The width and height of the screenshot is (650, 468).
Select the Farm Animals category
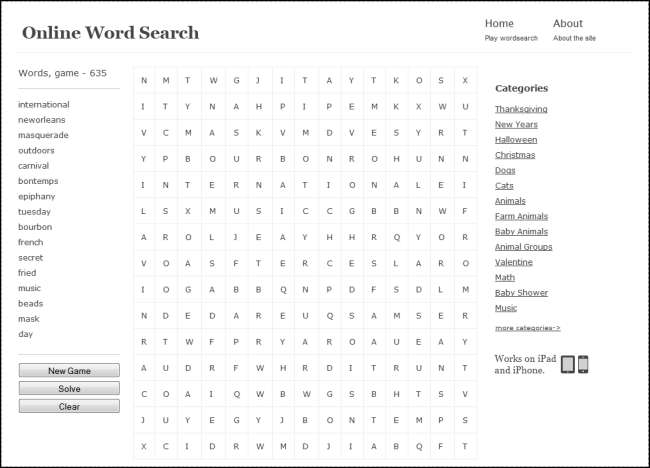(x=521, y=216)
